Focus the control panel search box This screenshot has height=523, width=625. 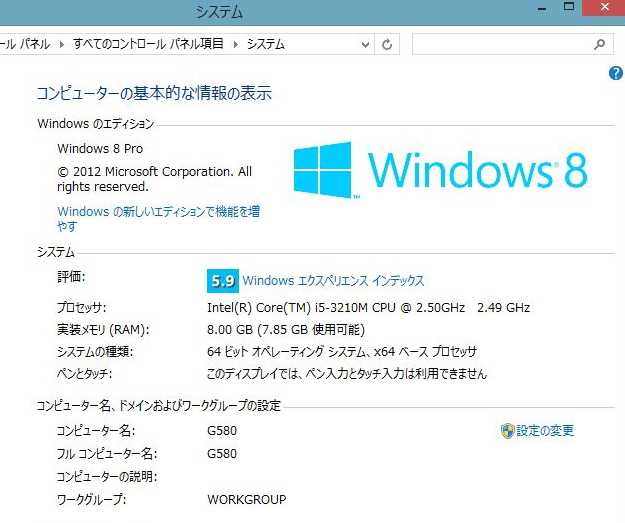tap(512, 44)
